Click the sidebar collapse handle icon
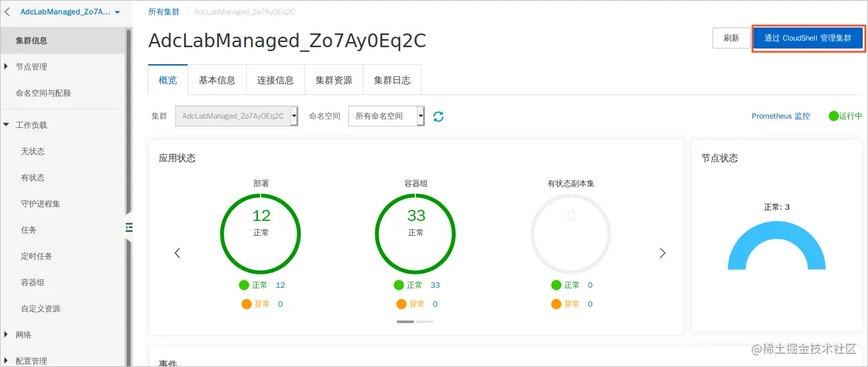 [129, 227]
